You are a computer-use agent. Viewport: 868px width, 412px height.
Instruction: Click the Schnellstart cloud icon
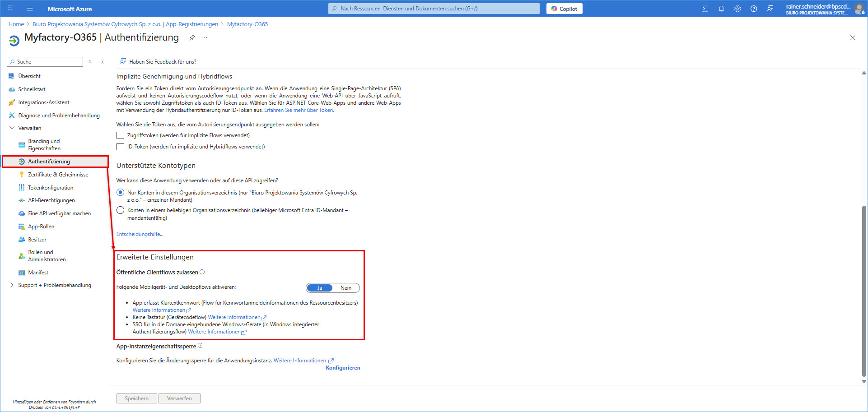(12, 89)
